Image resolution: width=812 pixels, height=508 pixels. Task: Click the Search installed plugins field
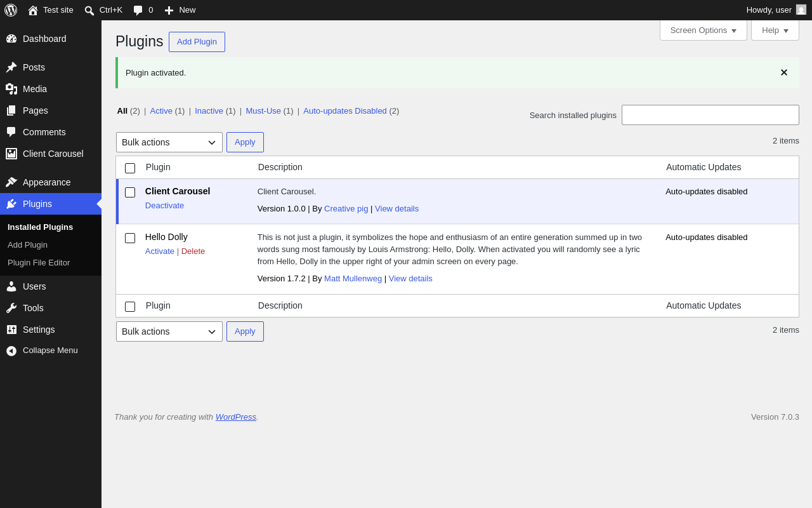coord(710,115)
